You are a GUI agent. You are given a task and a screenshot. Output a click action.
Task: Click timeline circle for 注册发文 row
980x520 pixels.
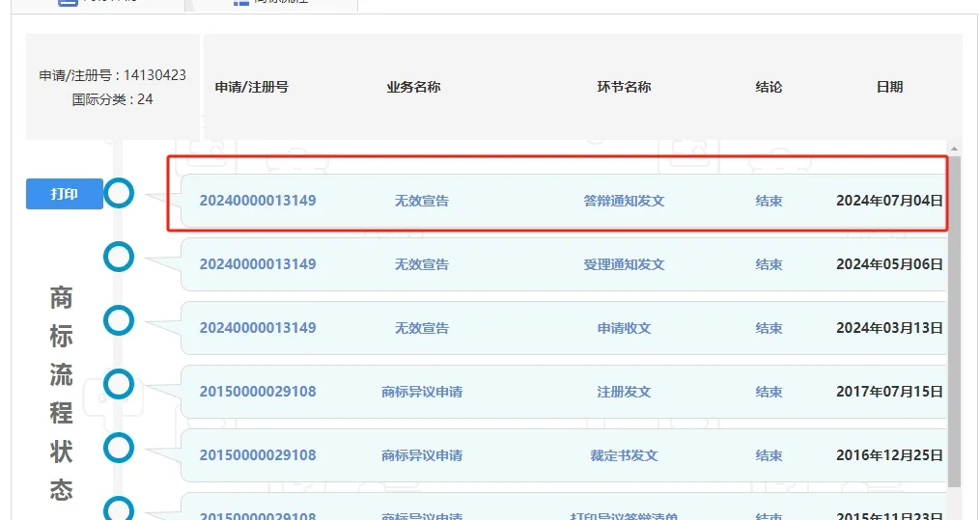[119, 384]
